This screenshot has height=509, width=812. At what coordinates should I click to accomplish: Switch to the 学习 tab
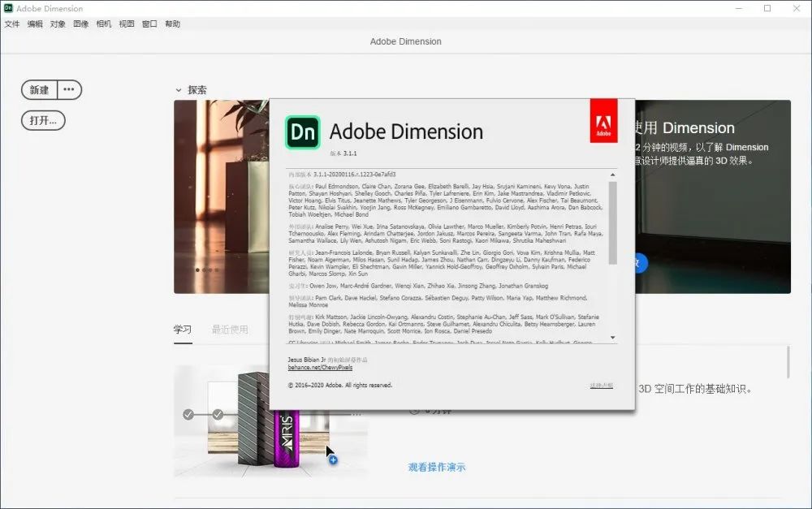(182, 330)
